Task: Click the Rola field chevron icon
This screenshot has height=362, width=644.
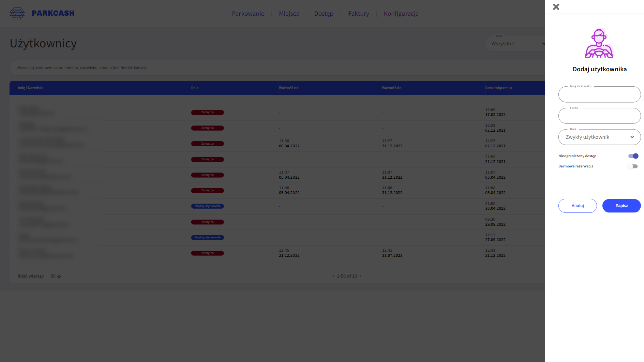Action: pyautogui.click(x=632, y=137)
